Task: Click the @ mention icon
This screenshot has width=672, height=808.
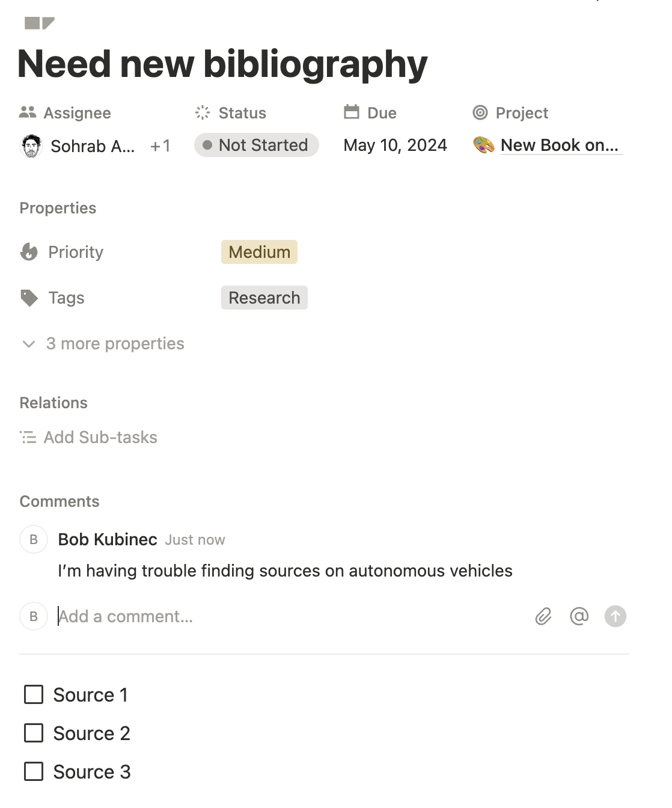Action: tap(579, 616)
